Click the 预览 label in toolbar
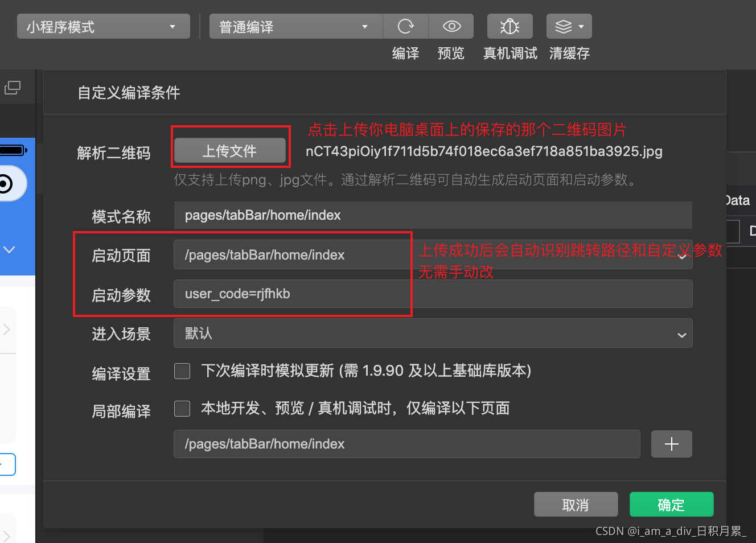Viewport: 756px width, 543px height. click(x=451, y=54)
